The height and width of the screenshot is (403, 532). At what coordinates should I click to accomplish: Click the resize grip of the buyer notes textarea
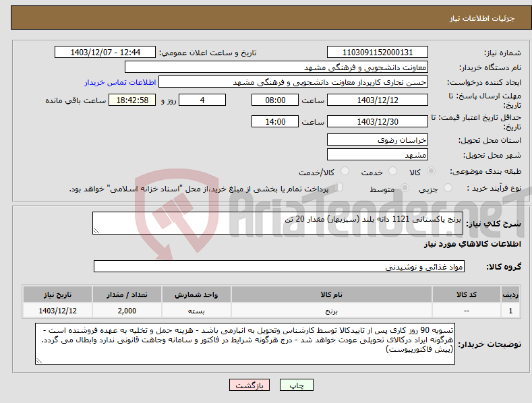[x=39, y=361]
